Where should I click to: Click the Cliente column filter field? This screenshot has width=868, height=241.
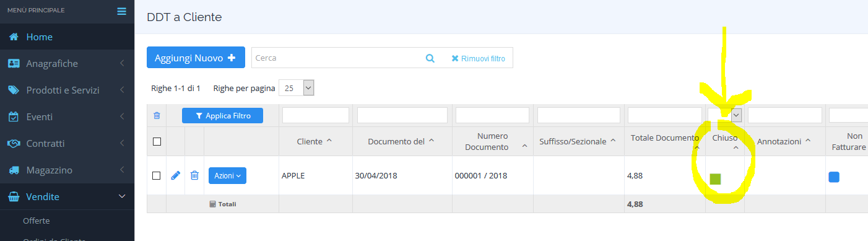pos(316,115)
